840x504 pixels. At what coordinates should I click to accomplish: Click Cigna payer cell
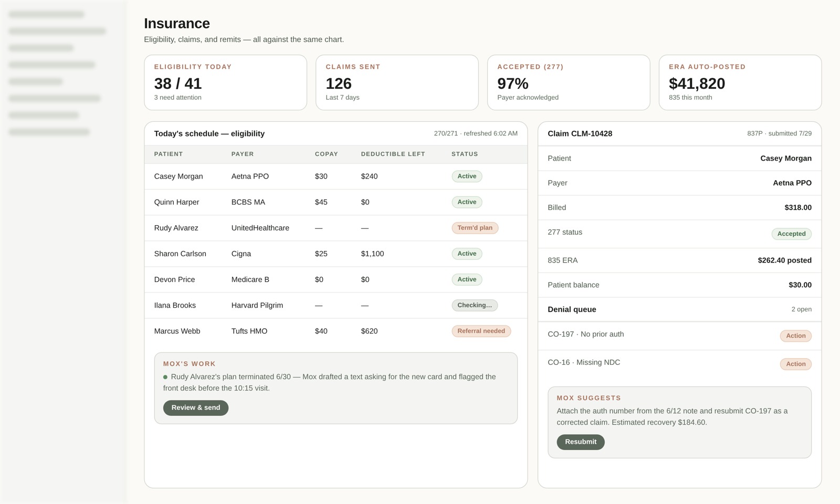pos(241,254)
